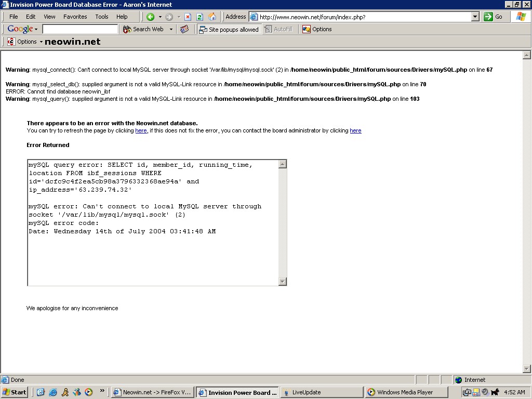Click the Site popups allowed button
This screenshot has height=399, width=532.
pyautogui.click(x=229, y=29)
